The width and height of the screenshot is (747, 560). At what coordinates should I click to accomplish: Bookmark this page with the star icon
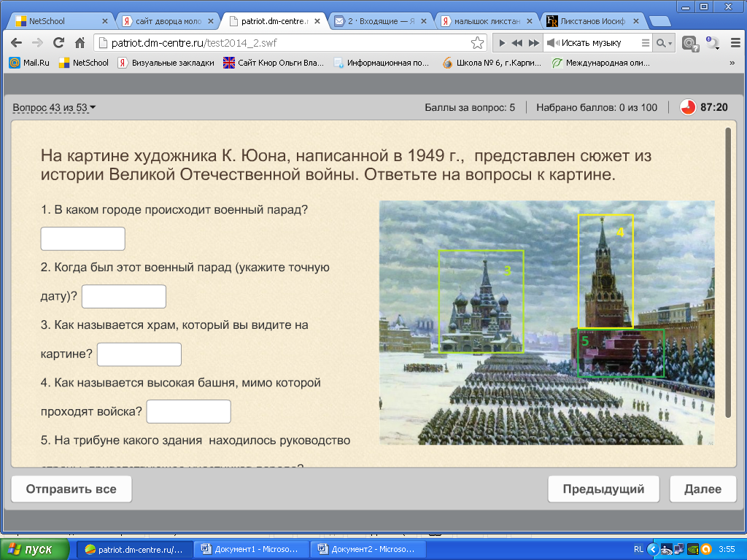tap(477, 43)
